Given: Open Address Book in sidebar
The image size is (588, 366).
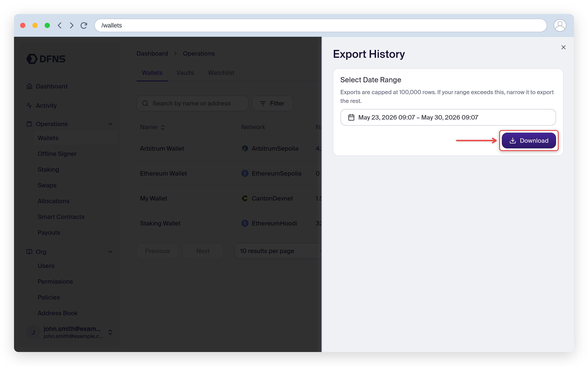Looking at the screenshot, I should 58,313.
